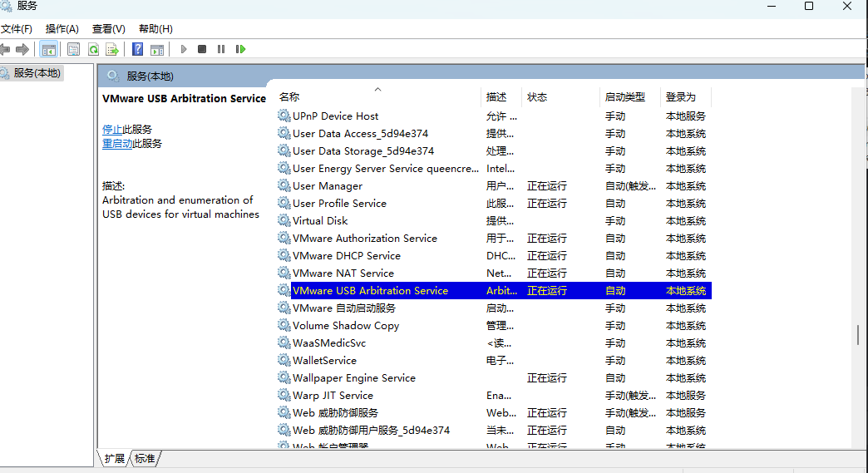The width and height of the screenshot is (868, 473).
Task: Click the gear icon of User Profile Service
Action: [284, 203]
